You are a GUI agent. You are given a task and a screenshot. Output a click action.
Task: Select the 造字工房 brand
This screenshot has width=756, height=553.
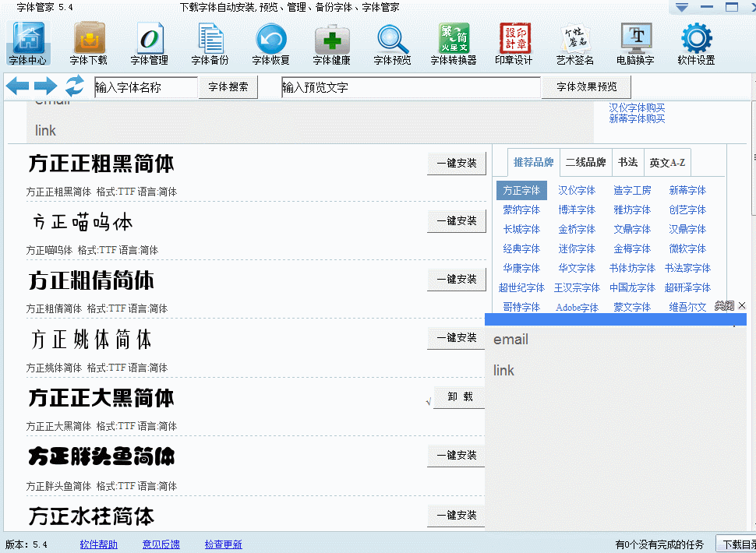point(632,191)
